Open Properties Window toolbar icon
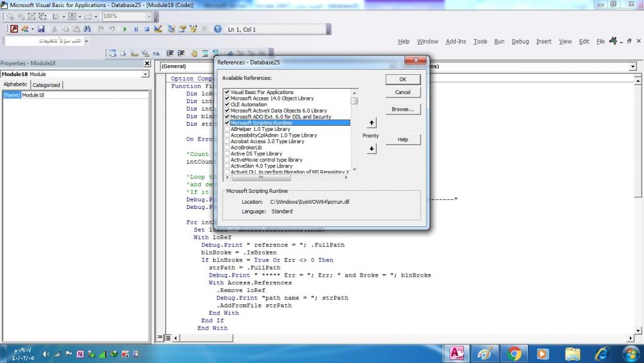Image resolution: width=644 pixels, height=363 pixels. point(182,29)
